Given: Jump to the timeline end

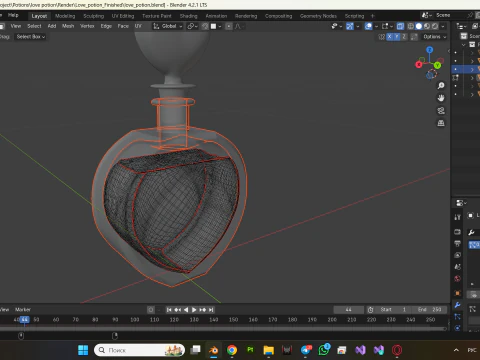Looking at the screenshot, I should click(211, 310).
